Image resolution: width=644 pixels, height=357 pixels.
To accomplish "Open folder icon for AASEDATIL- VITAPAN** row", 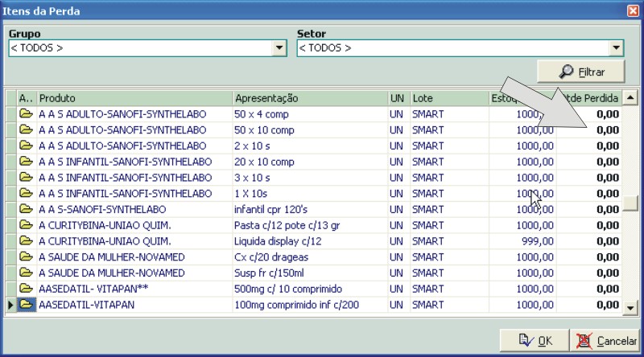I will point(26,288).
